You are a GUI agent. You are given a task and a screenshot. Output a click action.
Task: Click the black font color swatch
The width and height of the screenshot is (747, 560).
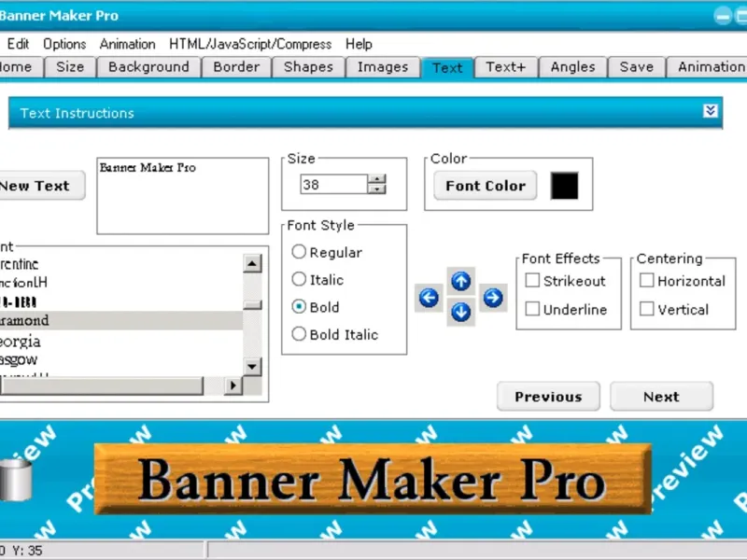(565, 185)
